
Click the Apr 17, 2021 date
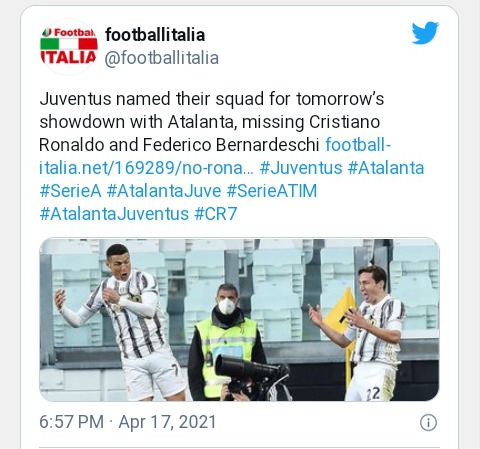[x=167, y=422]
